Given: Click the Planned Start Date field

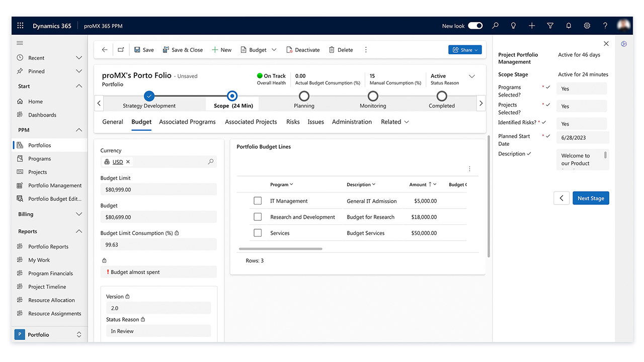Looking at the screenshot, I should pos(582,138).
